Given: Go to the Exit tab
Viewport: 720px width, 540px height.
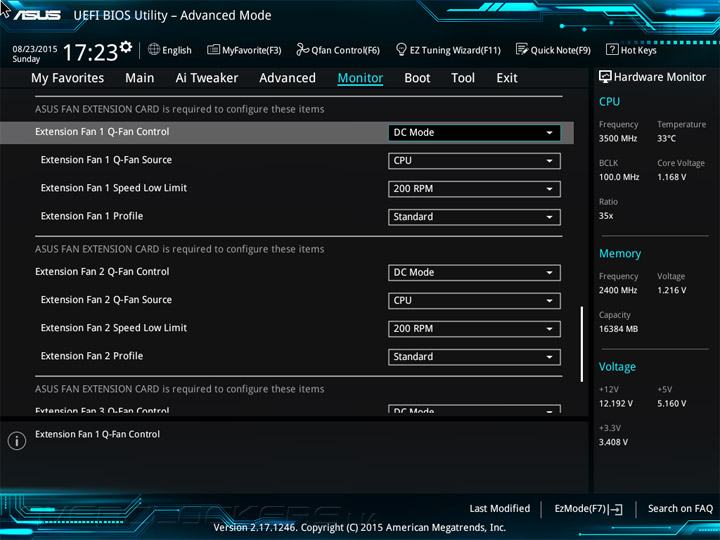Looking at the screenshot, I should coord(507,78).
